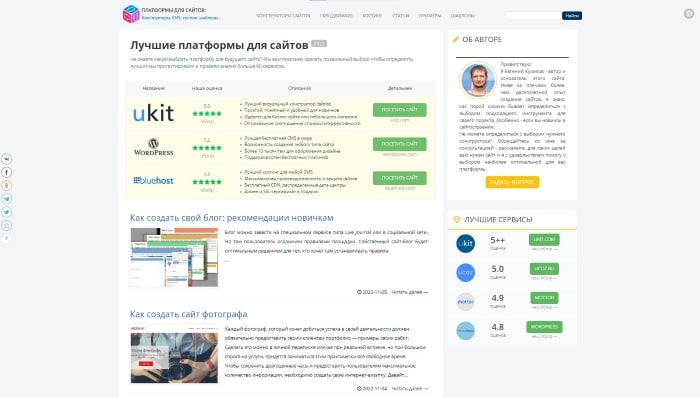Click the green UKIT.COM button

click(544, 240)
